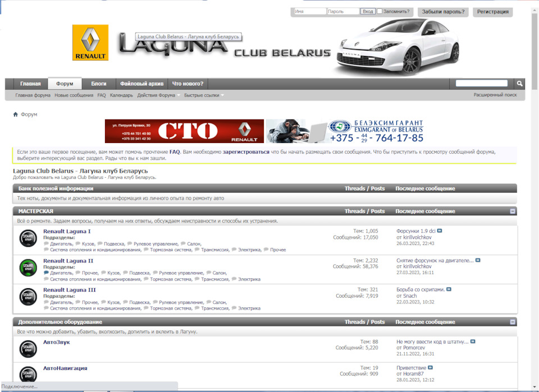Go to last post icon after Снятие форсунок
Image resolution: width=539 pixels, height=392 pixels.
point(478,261)
